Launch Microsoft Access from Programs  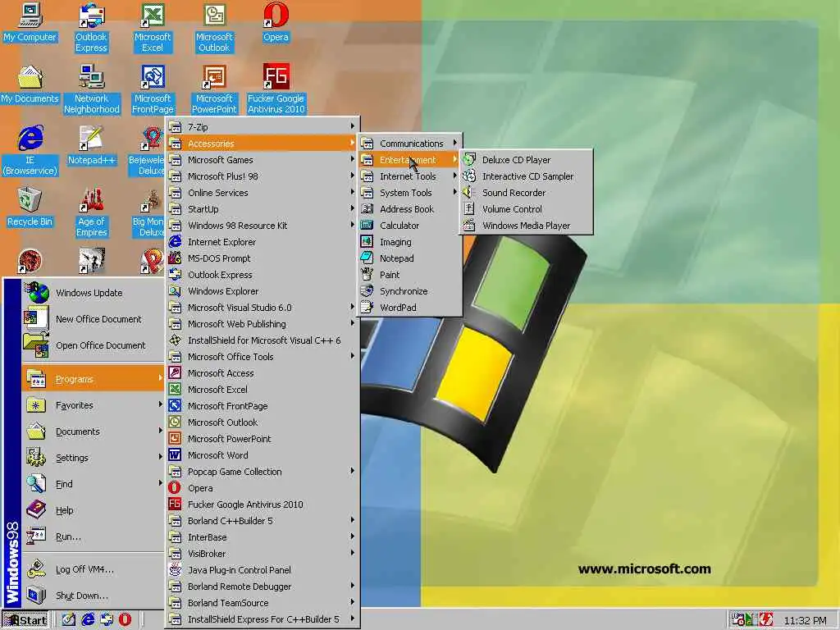262,373
